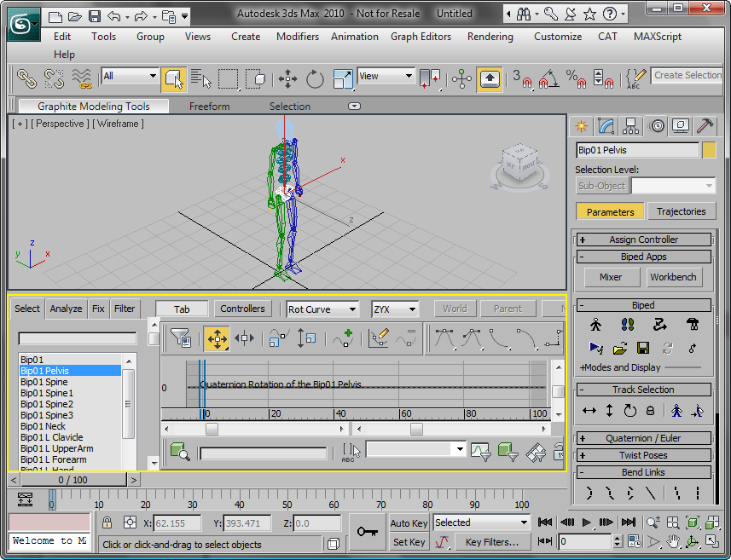731x560 pixels.
Task: Collapse the Biped Apps rollout
Action: pos(643,257)
